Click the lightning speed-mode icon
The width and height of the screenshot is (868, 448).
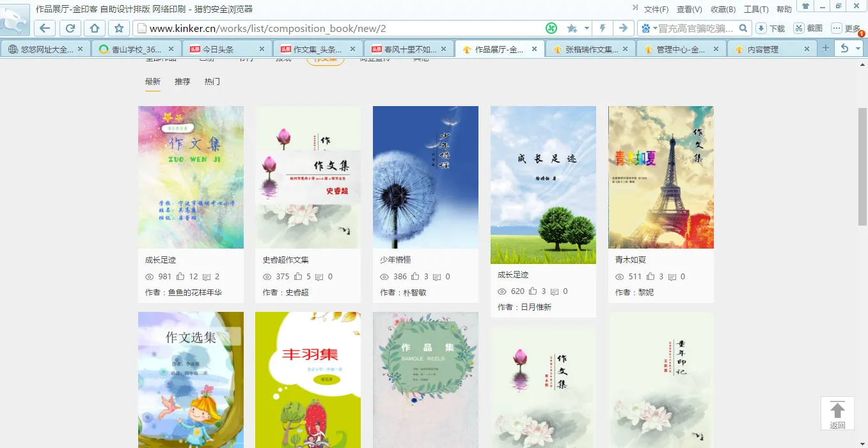pos(603,28)
